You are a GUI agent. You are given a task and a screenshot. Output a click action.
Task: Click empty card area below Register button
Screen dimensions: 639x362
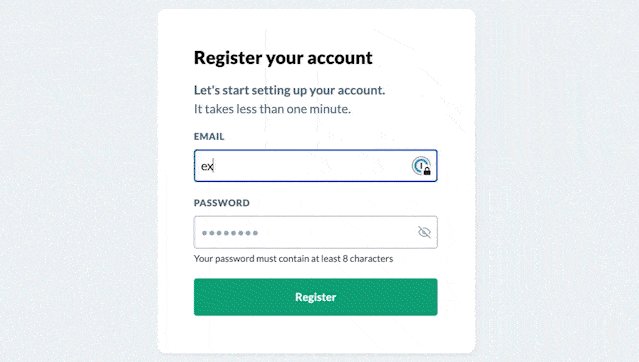[315, 334]
